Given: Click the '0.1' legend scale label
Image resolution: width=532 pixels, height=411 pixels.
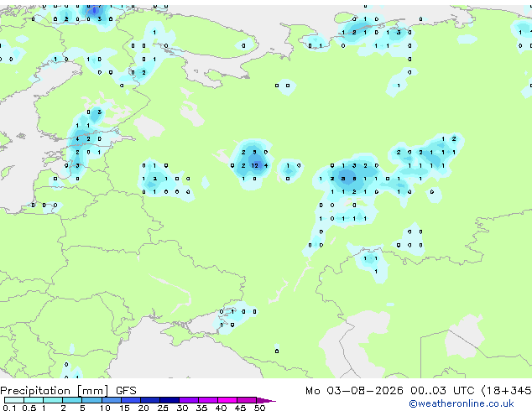Looking at the screenshot, I should click(9, 408).
